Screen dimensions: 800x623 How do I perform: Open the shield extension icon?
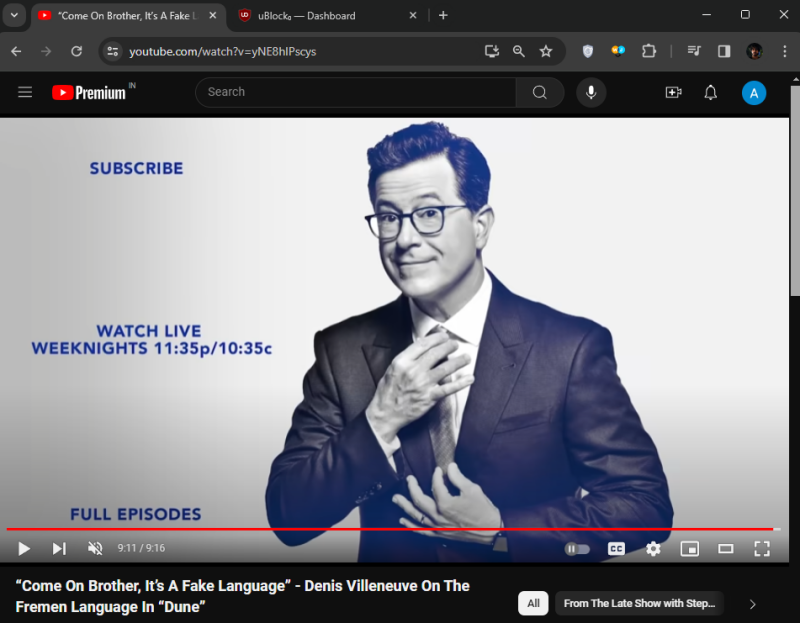pos(588,51)
